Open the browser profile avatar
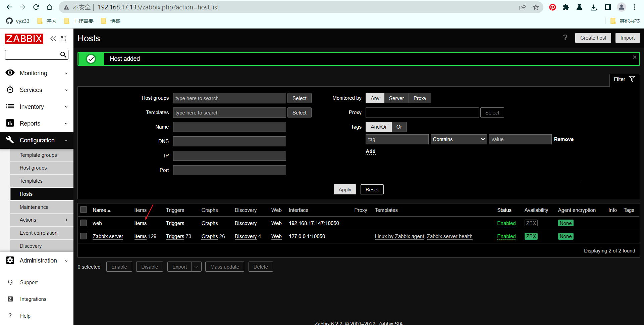 622,7
